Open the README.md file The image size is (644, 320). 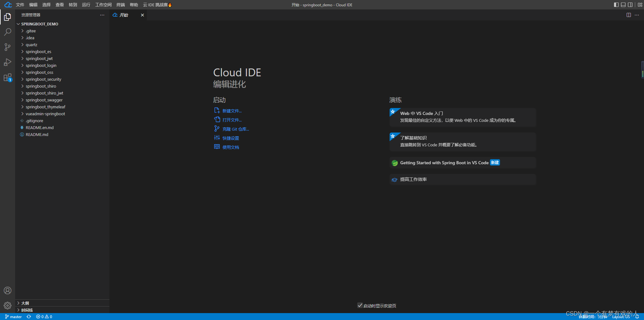click(x=63, y=134)
